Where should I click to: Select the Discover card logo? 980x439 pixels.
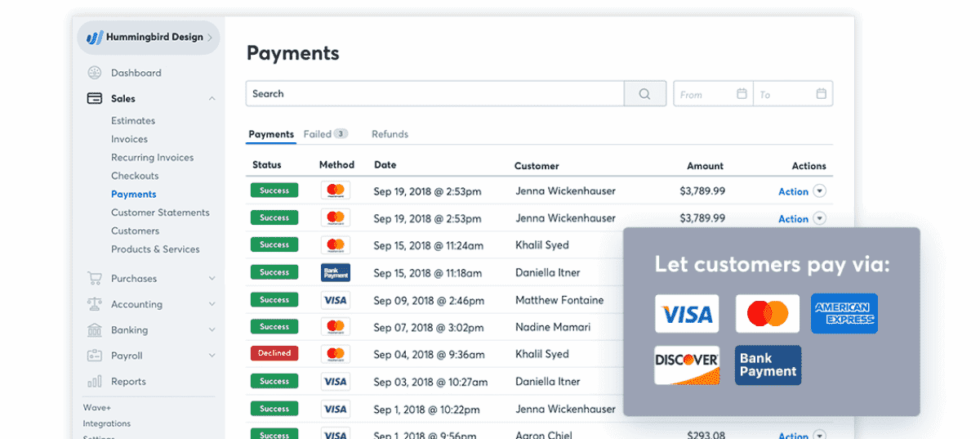click(687, 365)
